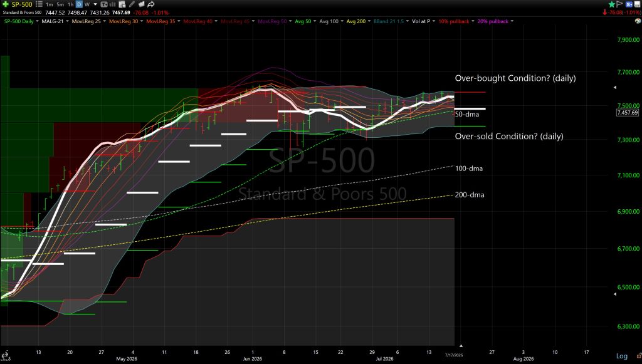Open the Avg 100 indicator dropdown

point(342,21)
